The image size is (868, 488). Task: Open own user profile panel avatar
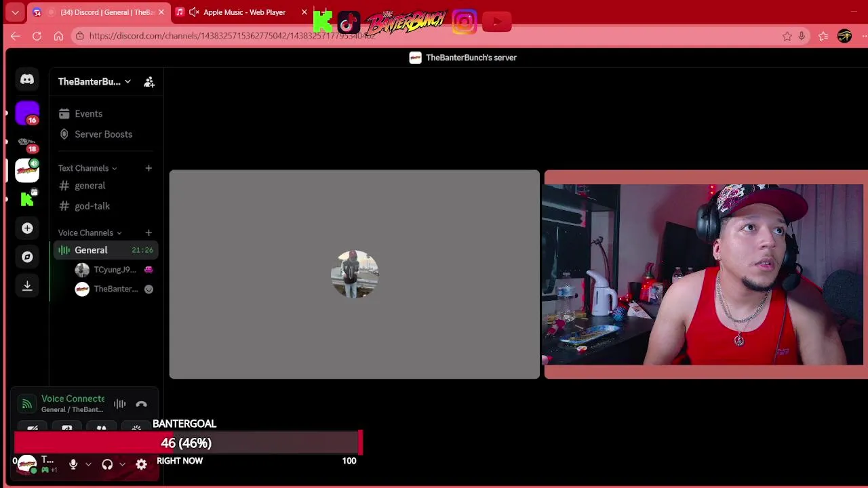point(26,464)
